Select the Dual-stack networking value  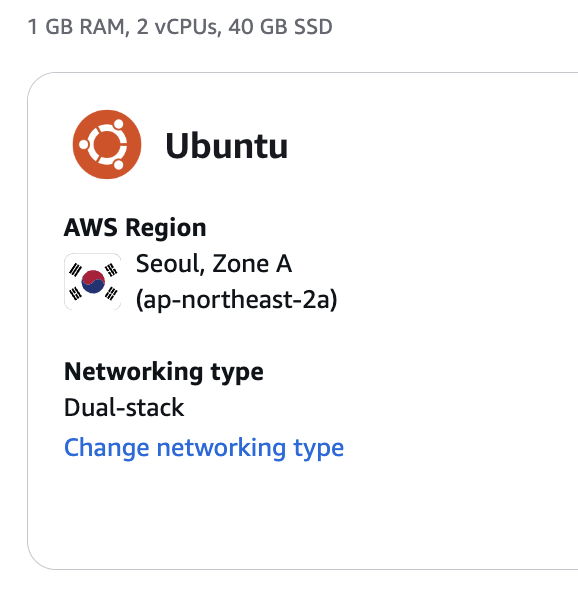coord(124,408)
